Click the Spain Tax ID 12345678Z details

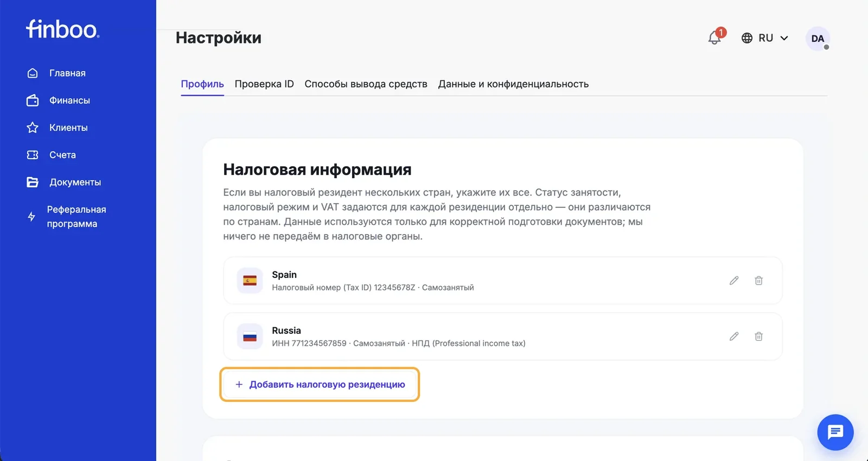373,288
